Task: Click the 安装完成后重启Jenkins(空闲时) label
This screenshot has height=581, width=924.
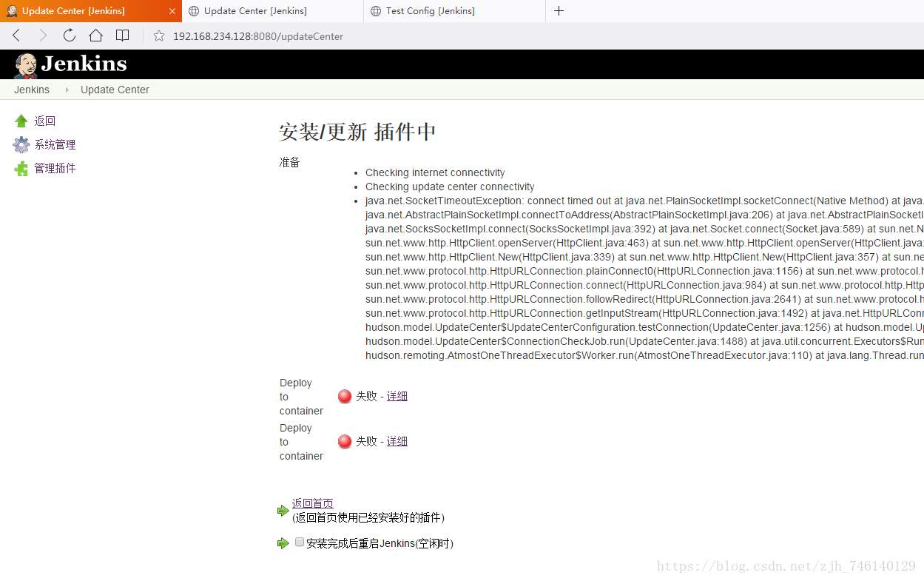Action: (380, 543)
